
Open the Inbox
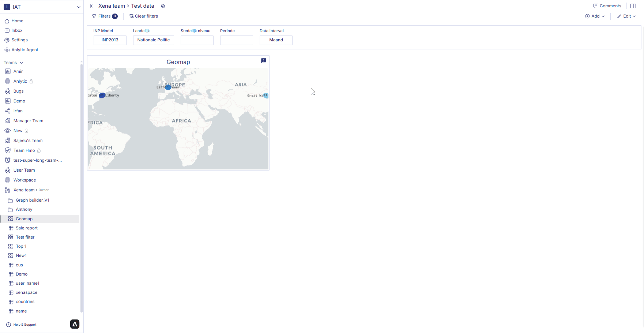coord(17,30)
